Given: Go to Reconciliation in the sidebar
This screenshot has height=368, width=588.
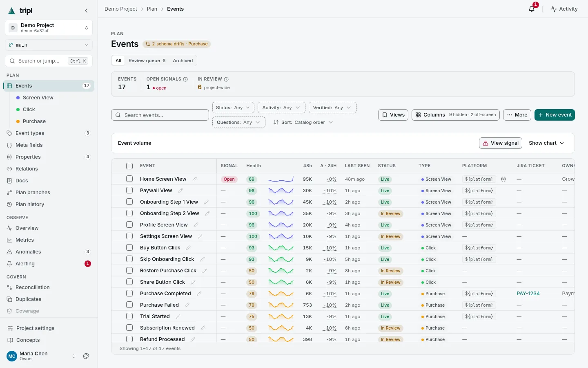Looking at the screenshot, I should (49, 287).
